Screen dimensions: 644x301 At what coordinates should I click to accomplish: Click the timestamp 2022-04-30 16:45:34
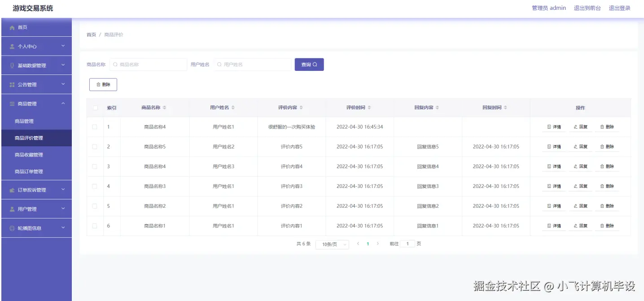(360, 127)
